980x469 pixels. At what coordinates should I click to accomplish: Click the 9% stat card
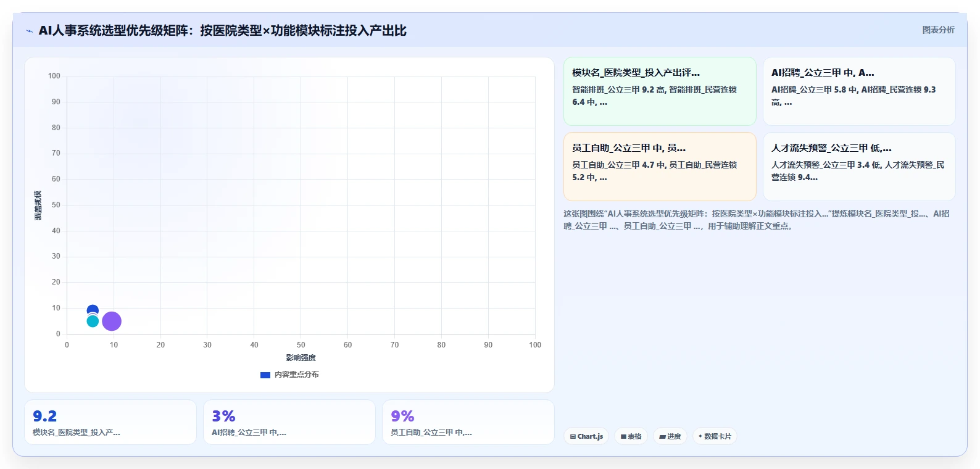(x=468, y=422)
